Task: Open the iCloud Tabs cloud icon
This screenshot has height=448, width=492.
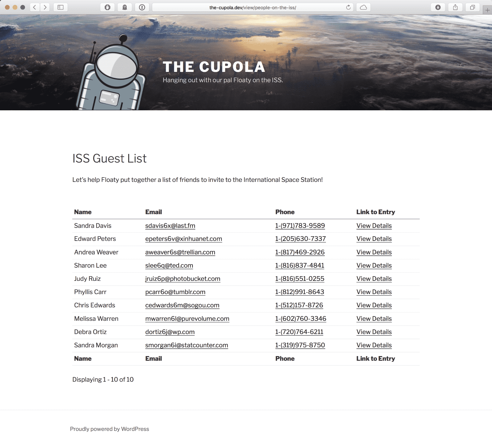Action: pos(363,7)
